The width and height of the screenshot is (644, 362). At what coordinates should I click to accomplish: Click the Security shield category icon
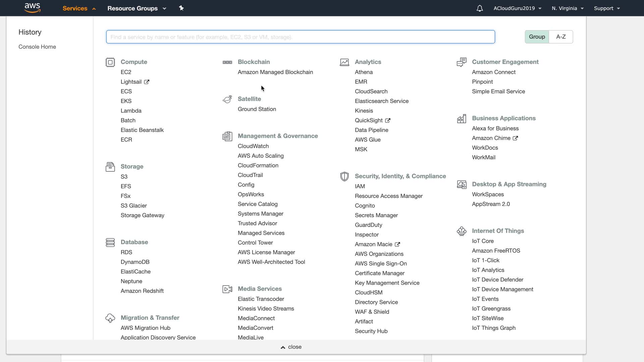coord(344,177)
